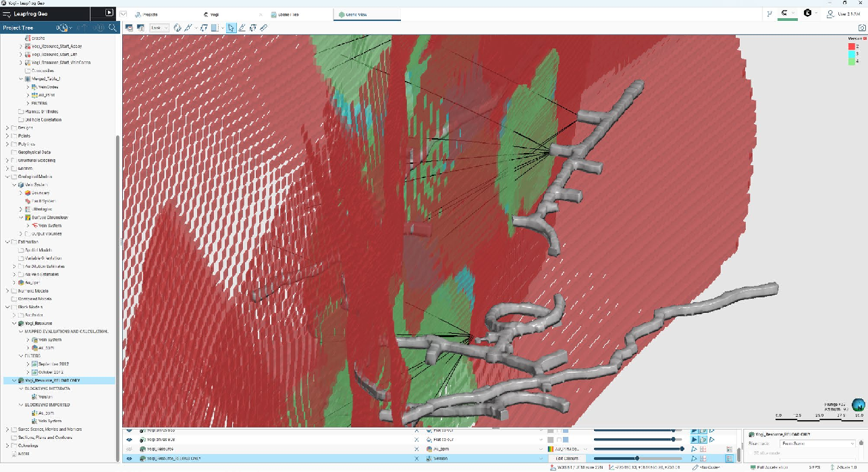Image resolution: width=868 pixels, height=472 pixels.
Task: Click the clock history icon in Project Tree
Action: click(x=62, y=28)
